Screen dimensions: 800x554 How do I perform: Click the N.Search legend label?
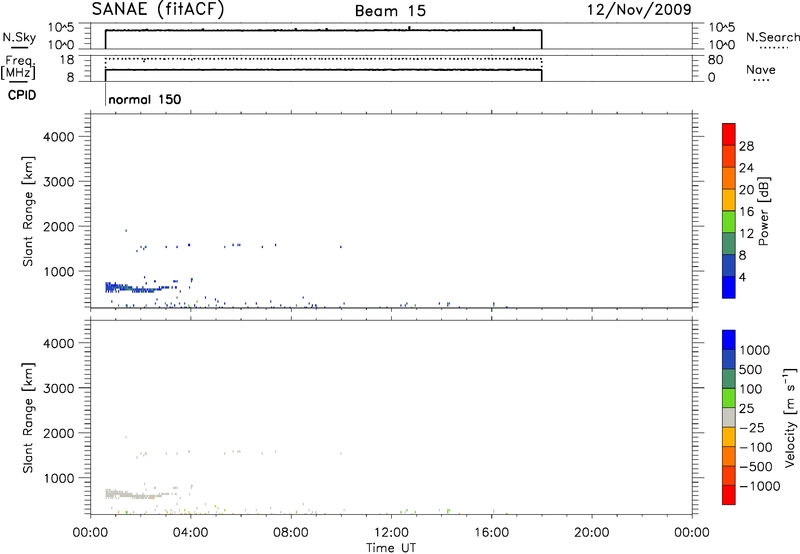click(x=773, y=37)
